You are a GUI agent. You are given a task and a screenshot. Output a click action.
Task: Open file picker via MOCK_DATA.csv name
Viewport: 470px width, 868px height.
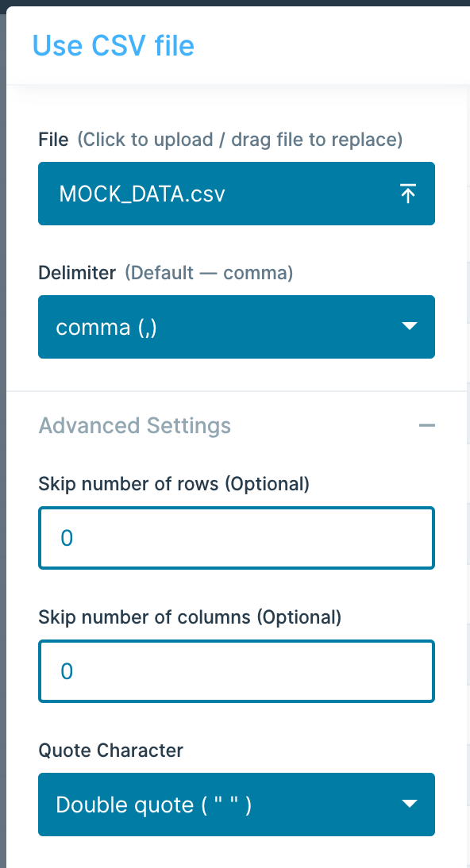[x=142, y=194]
